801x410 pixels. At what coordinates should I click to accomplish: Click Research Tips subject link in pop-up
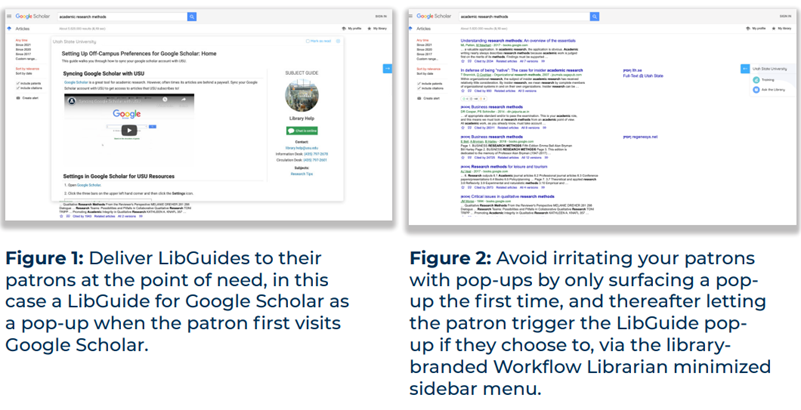(302, 174)
